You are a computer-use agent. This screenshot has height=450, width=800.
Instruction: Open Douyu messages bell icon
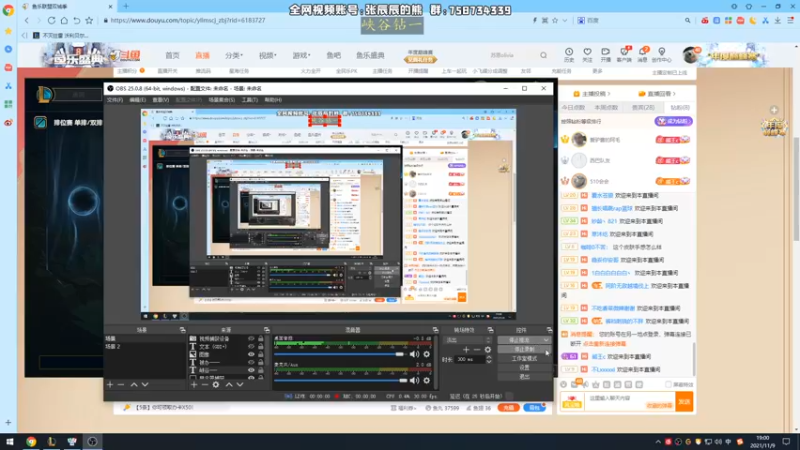coord(643,54)
